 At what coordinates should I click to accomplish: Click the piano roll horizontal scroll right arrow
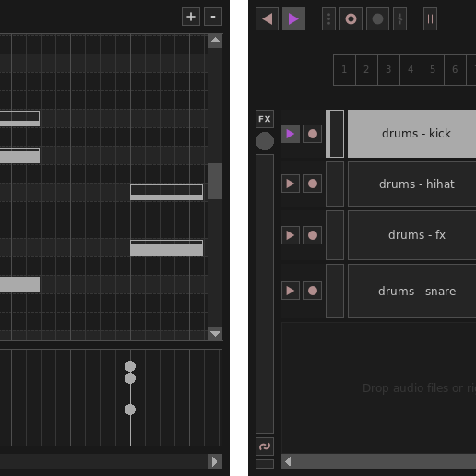(x=215, y=461)
